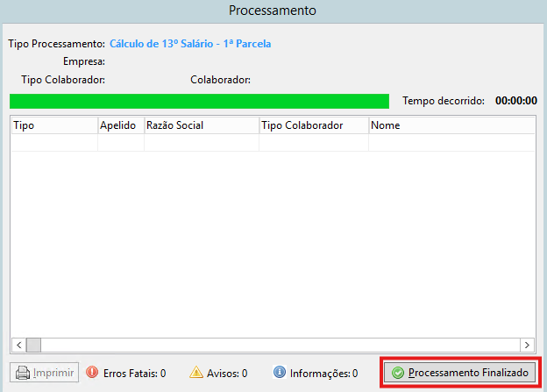Click the blue Informações icon
547x392 pixels.
point(280,372)
